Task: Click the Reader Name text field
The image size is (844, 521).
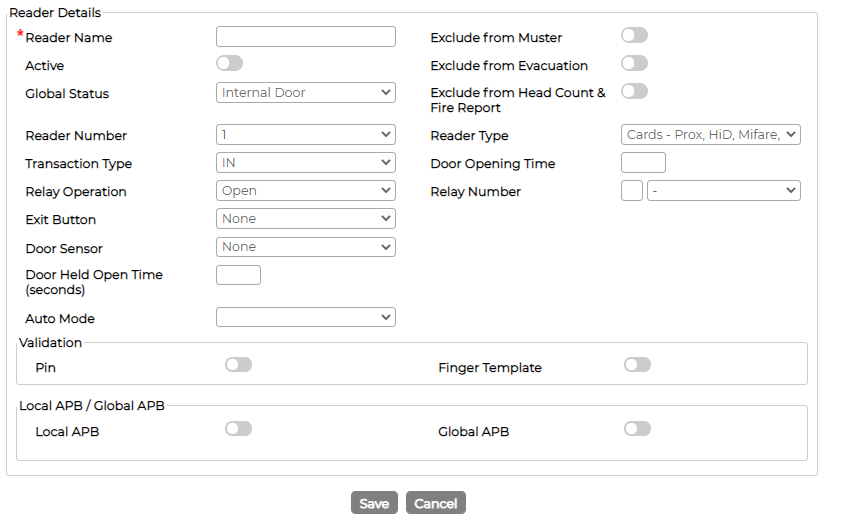Action: point(306,37)
